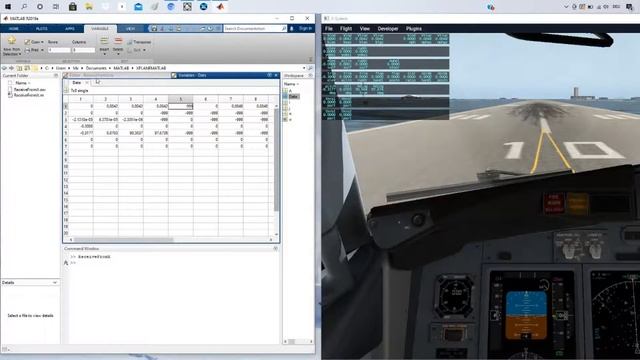Open X-Plane View menu
The height and width of the screenshot is (360, 640).
(364, 29)
